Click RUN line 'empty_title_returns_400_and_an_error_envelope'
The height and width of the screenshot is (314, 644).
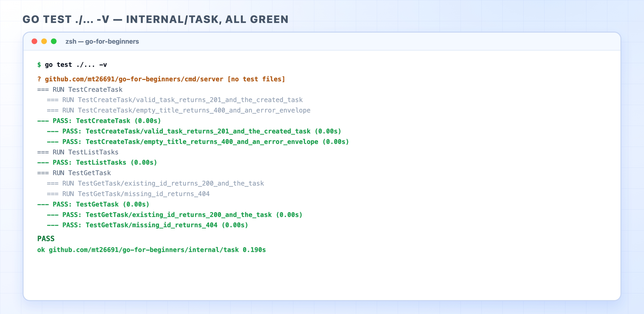pos(179,111)
